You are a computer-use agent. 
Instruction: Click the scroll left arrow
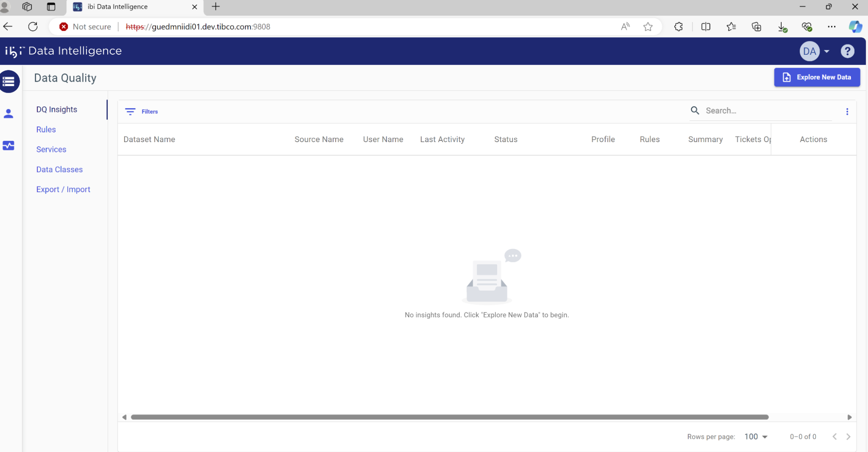click(x=124, y=417)
